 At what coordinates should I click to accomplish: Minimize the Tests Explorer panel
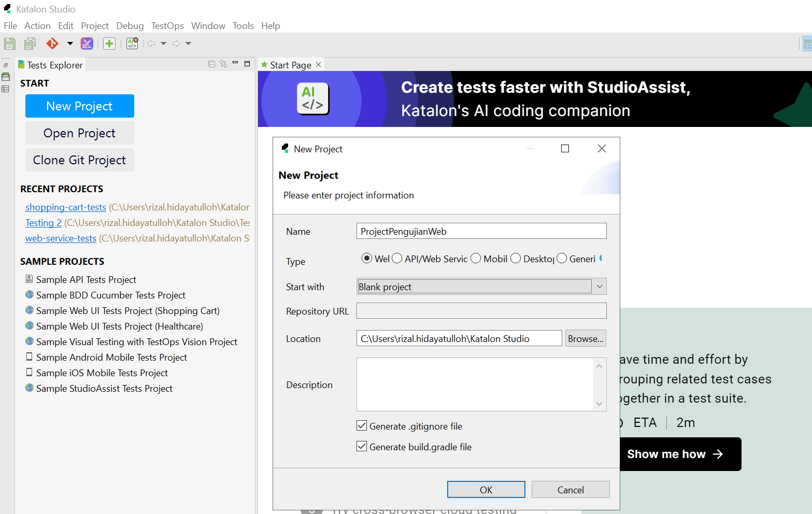click(x=235, y=63)
